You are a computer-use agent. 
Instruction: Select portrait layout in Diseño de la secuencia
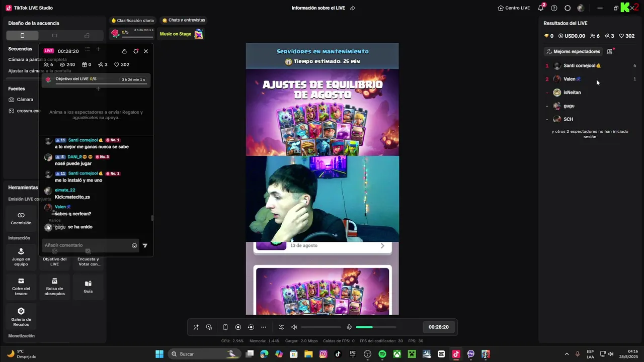pos(22,35)
